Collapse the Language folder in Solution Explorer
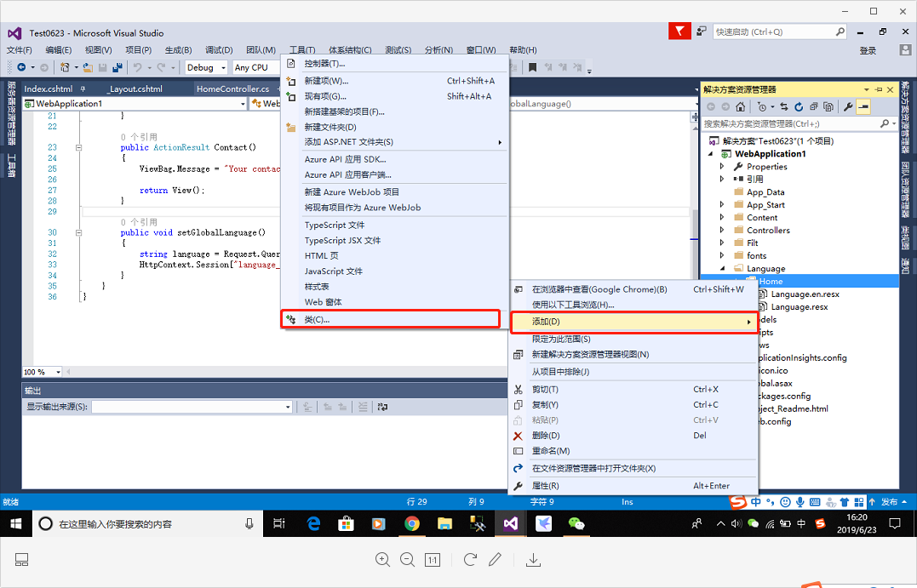 [722, 268]
